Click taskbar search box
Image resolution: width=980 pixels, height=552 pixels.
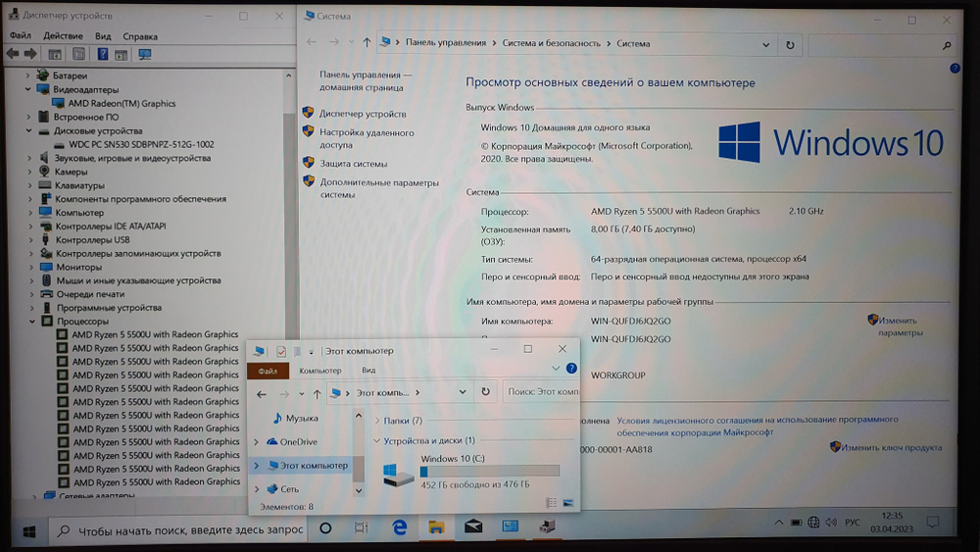pos(176,530)
